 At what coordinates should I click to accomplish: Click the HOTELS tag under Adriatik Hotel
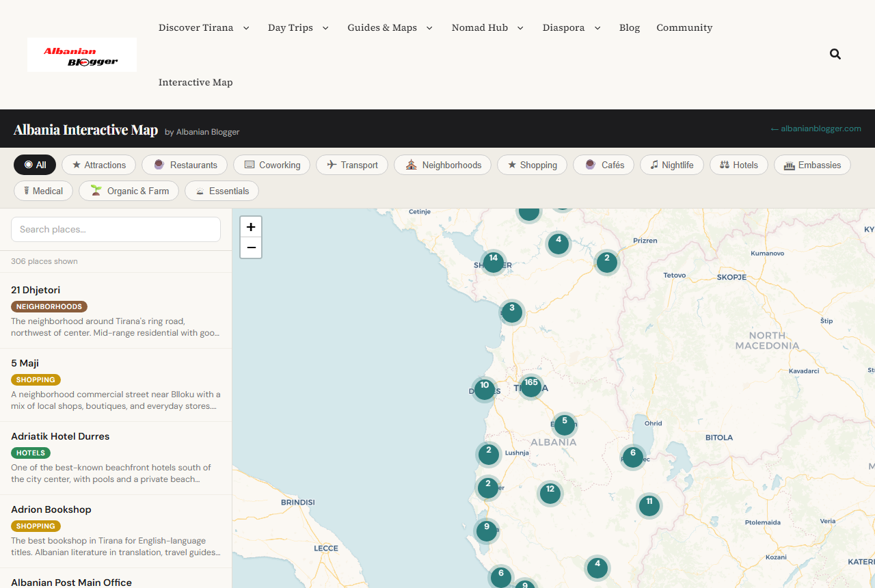[x=31, y=453]
